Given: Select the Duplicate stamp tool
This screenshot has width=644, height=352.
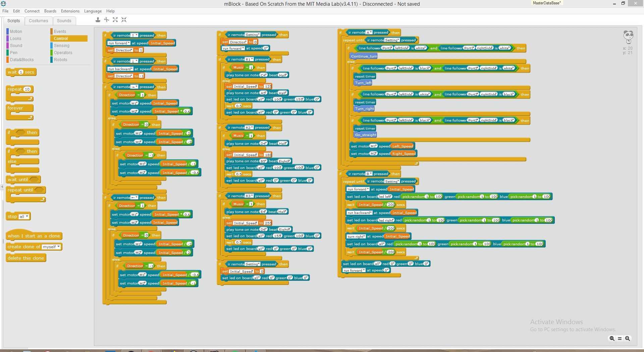Looking at the screenshot, I should (x=98, y=20).
